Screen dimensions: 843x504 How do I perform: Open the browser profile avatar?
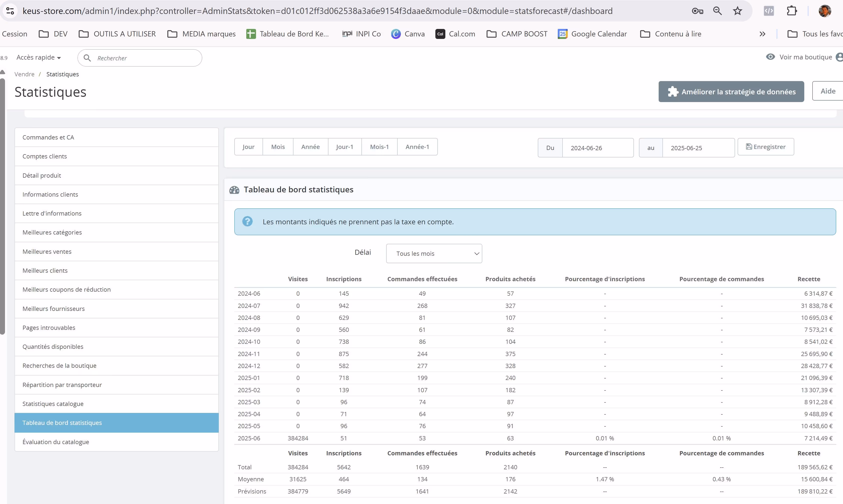tap(825, 11)
